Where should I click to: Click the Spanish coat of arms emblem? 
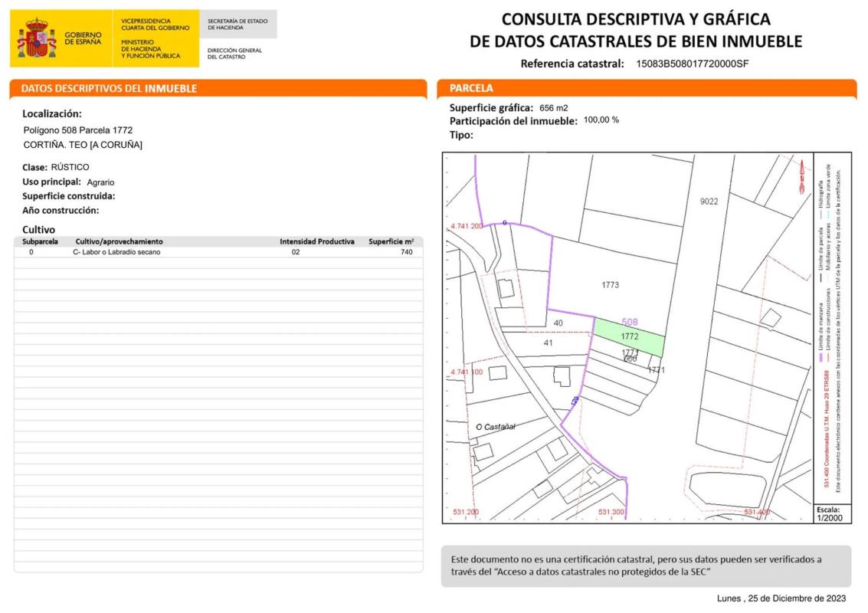(x=37, y=39)
